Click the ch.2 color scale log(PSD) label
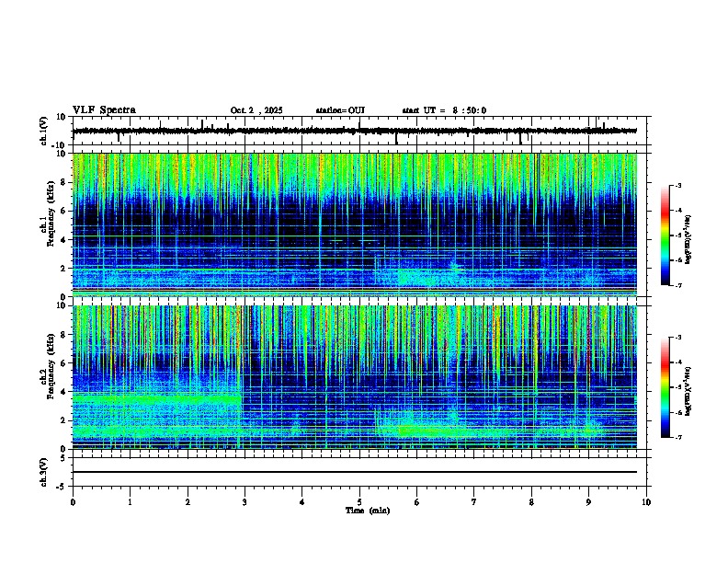Image resolution: width=728 pixels, height=563 pixels. coord(688,390)
